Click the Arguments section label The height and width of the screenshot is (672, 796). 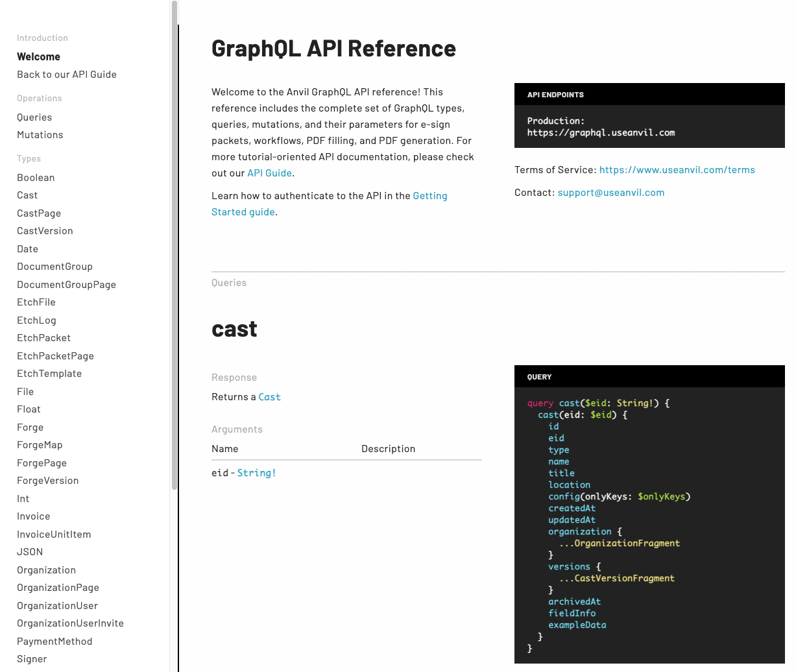point(237,429)
